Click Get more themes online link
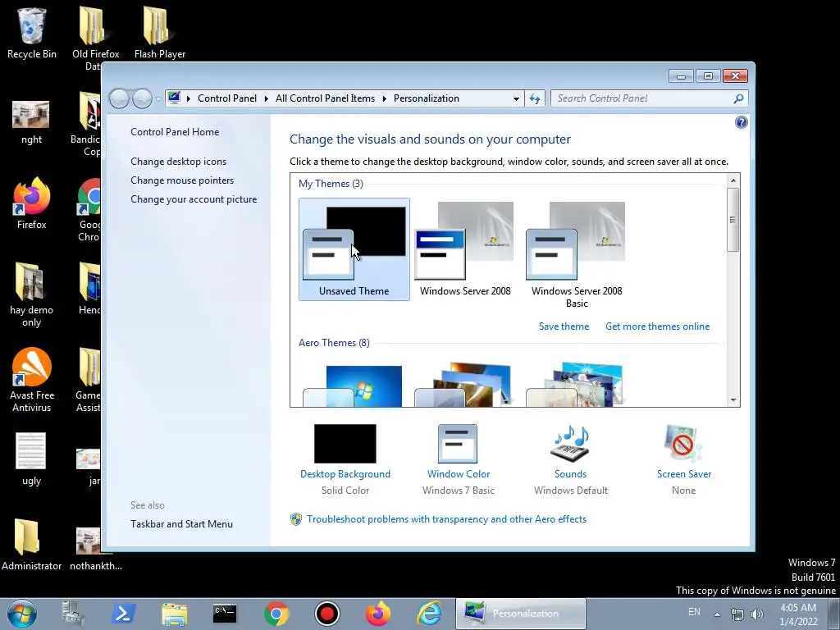The height and width of the screenshot is (630, 840). [x=657, y=326]
